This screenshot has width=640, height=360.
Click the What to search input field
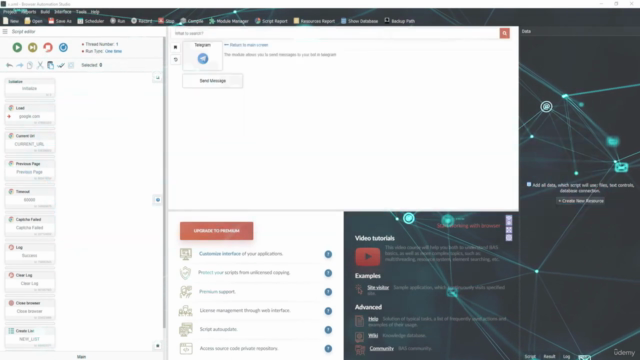335,33
